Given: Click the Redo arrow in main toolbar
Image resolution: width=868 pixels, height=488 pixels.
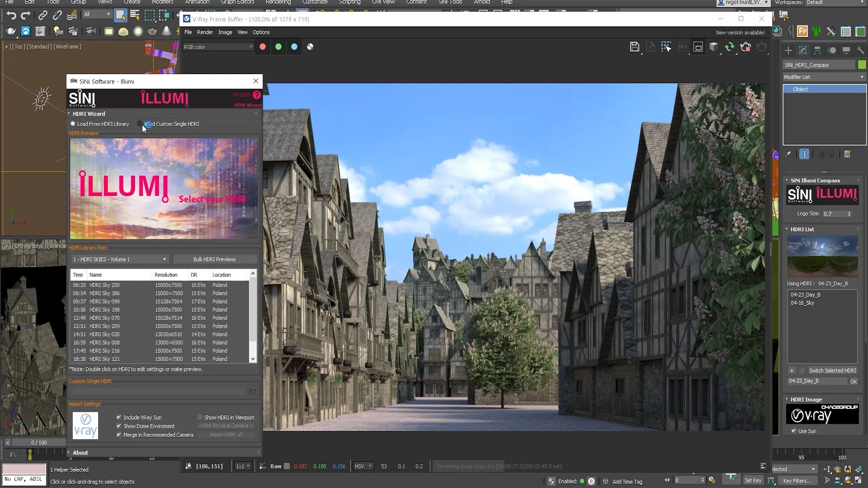Looking at the screenshot, I should click(26, 15).
